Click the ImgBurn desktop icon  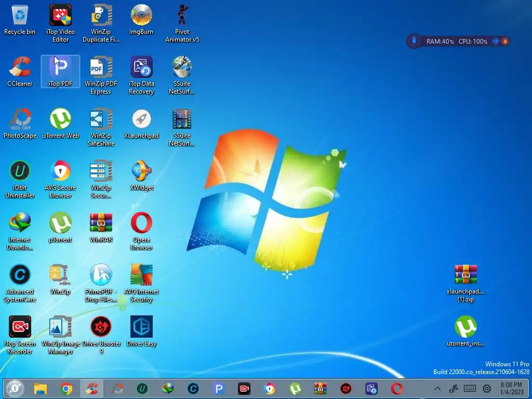141,20
